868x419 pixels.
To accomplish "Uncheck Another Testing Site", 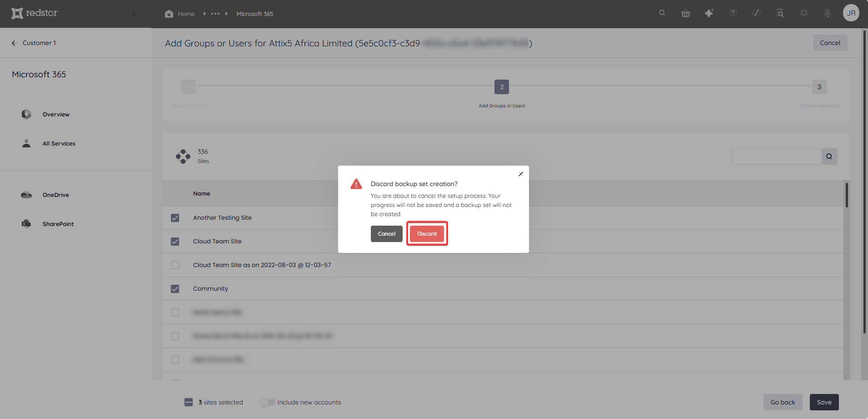I will coord(175,218).
